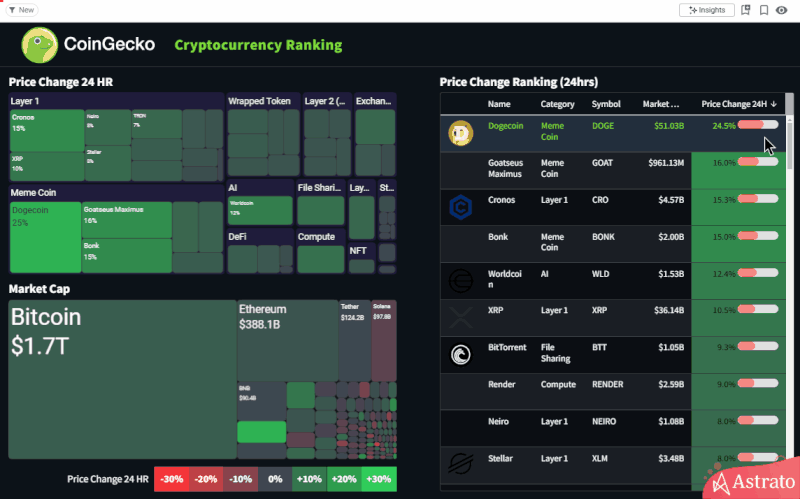Select the Bonk 15% treemap tile
Screen dimensions: 800x499
point(127,255)
